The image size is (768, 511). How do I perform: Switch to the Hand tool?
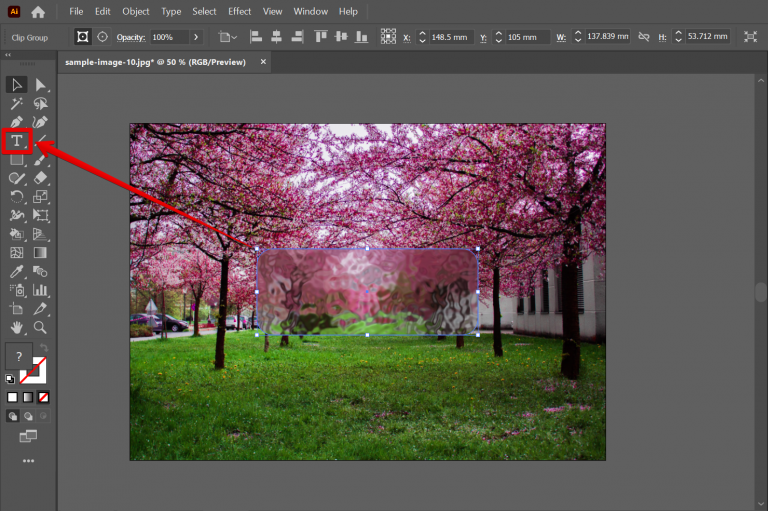pyautogui.click(x=17, y=327)
